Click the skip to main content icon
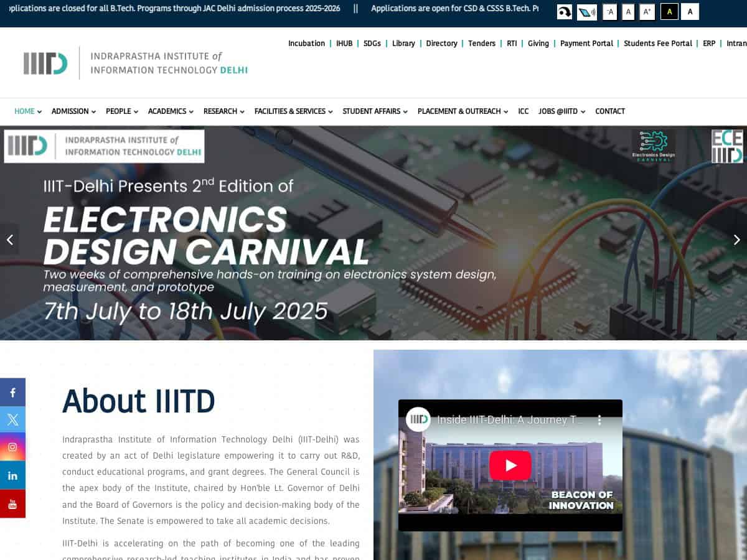The width and height of the screenshot is (747, 560). (x=564, y=12)
